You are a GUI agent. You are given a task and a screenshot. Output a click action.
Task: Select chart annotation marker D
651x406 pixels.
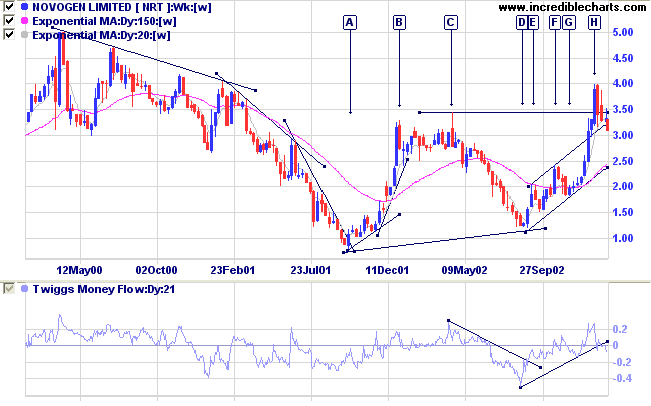click(x=521, y=22)
